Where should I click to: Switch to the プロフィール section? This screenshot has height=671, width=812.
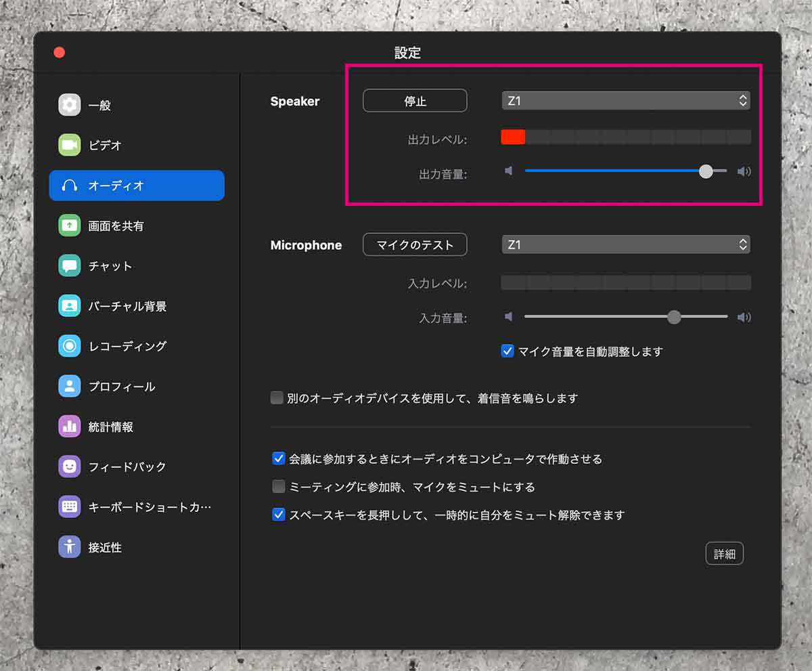tap(122, 387)
